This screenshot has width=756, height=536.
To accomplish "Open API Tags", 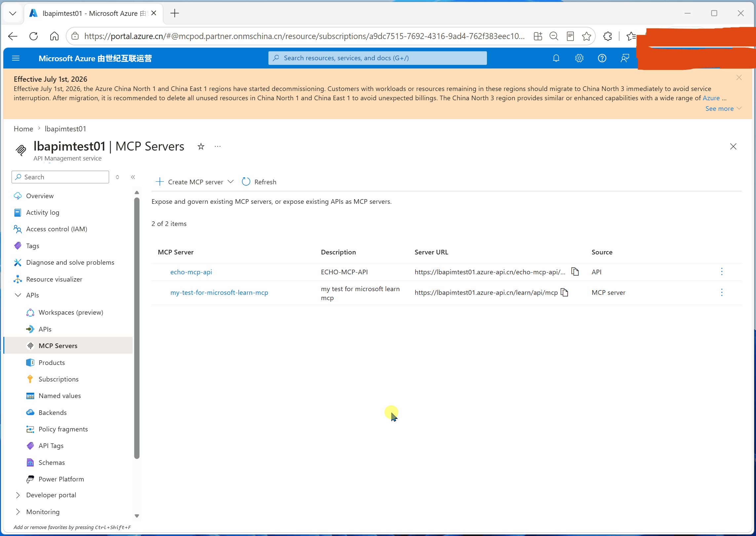I will click(51, 446).
